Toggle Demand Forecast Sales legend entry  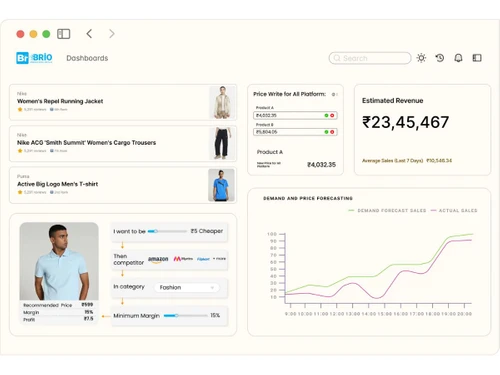(x=387, y=210)
